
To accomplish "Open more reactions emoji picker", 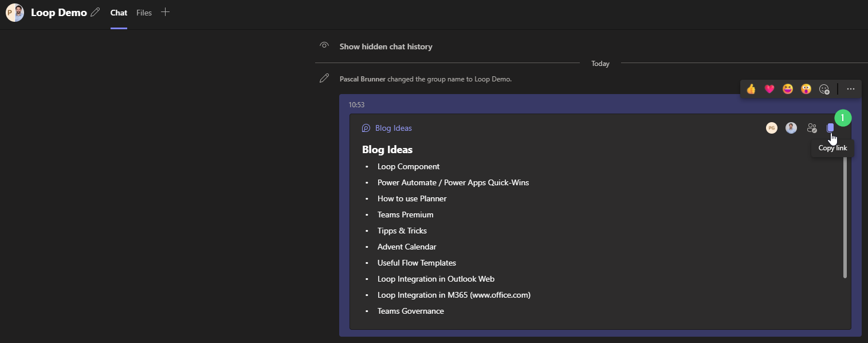I will 824,89.
